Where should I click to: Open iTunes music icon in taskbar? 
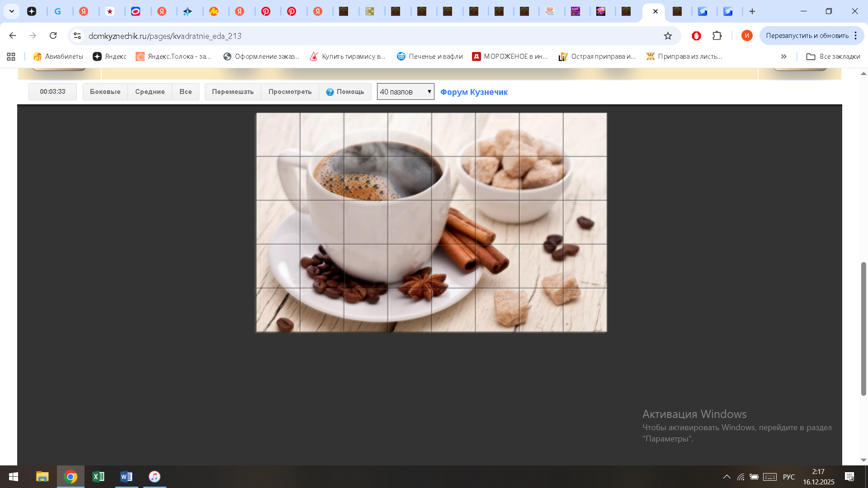155,477
